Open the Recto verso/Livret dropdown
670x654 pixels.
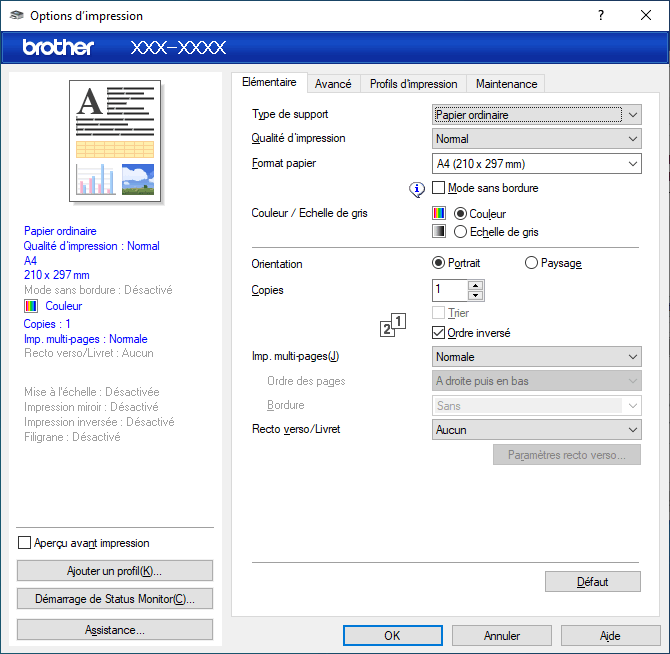(537, 430)
